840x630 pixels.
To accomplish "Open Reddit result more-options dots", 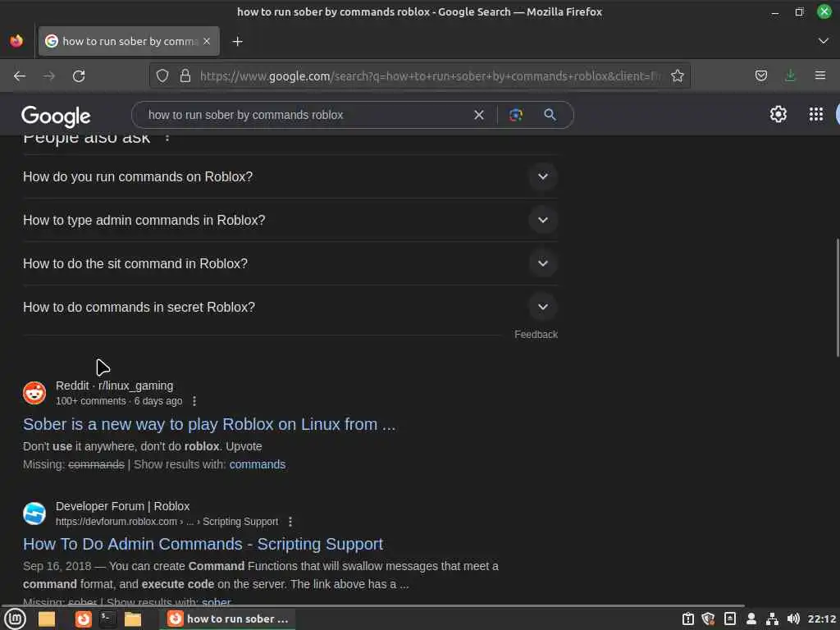I will (x=194, y=401).
